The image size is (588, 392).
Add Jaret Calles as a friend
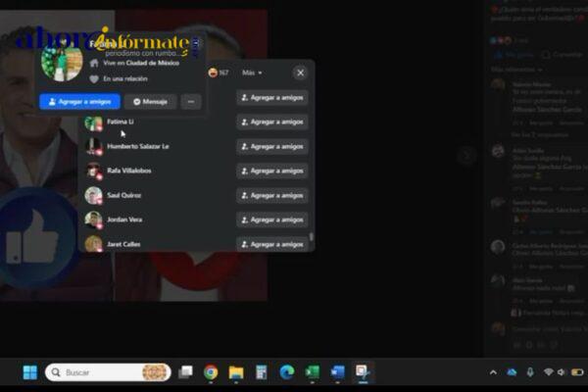coord(271,244)
